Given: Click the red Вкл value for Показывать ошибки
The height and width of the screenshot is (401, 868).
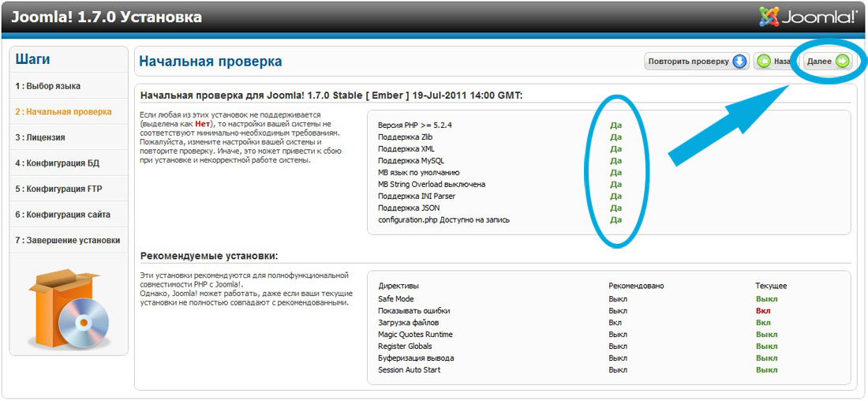Looking at the screenshot, I should [763, 311].
